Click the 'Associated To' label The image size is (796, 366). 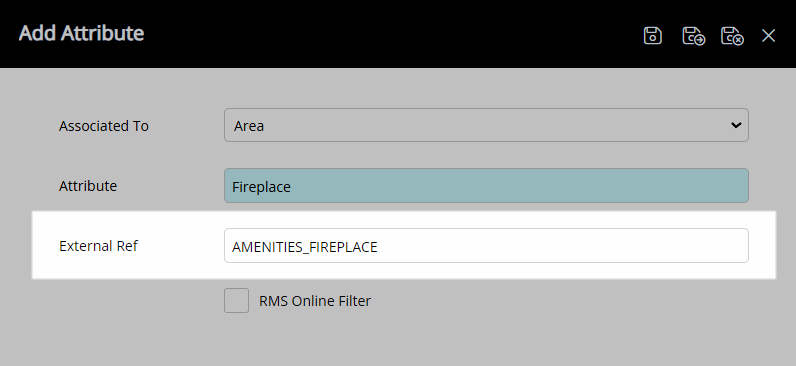point(104,126)
